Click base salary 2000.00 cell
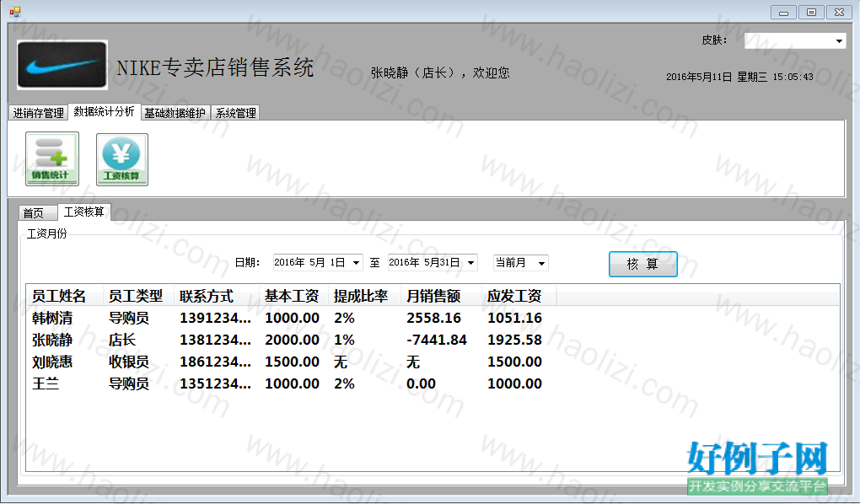This screenshot has height=504, width=860. pos(293,340)
